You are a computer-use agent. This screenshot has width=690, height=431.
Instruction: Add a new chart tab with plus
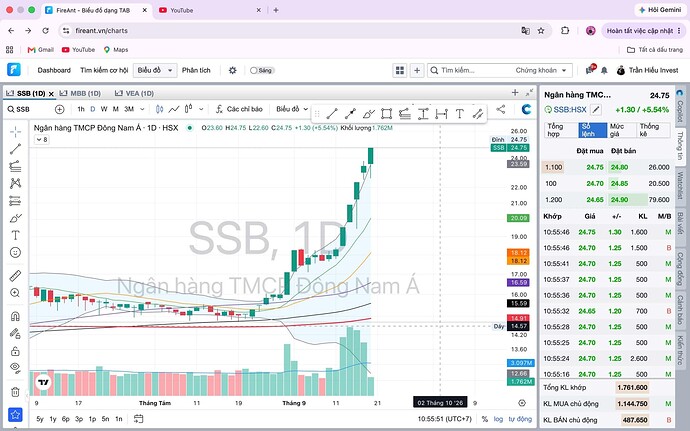(515, 92)
